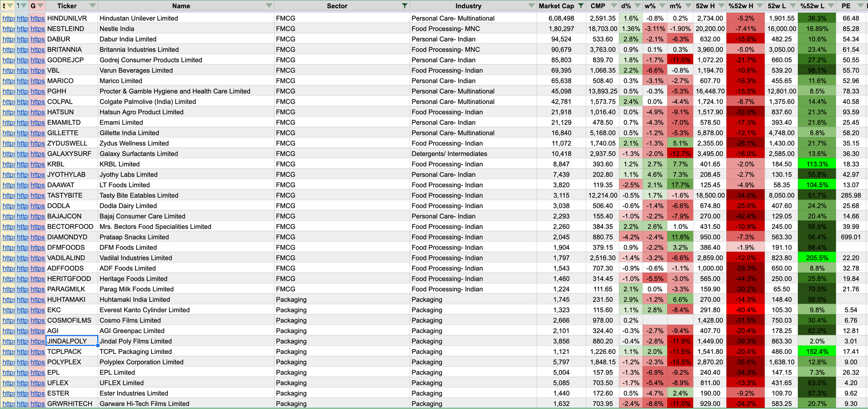Click the PE value 285.98

851,195
